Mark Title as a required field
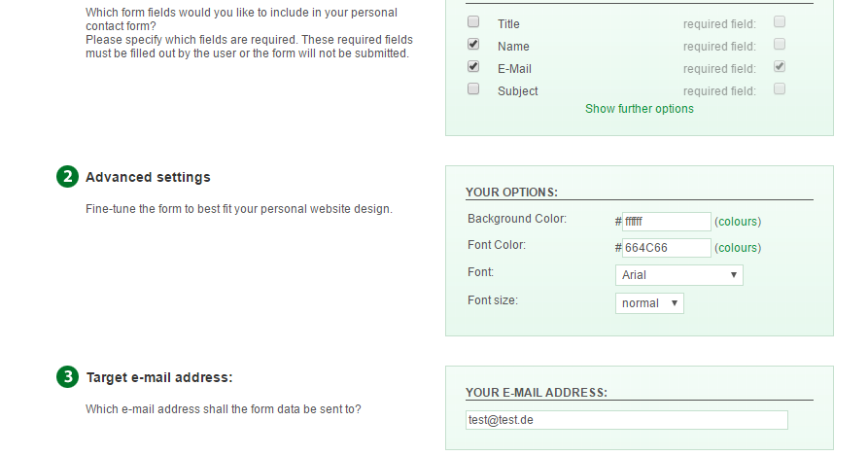Image resolution: width=868 pixels, height=456 pixels. tap(780, 21)
